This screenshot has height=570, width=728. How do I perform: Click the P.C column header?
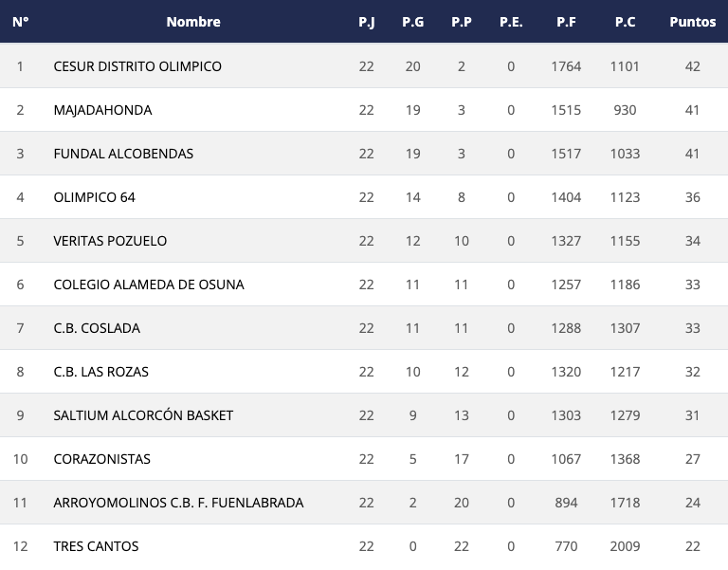(625, 22)
